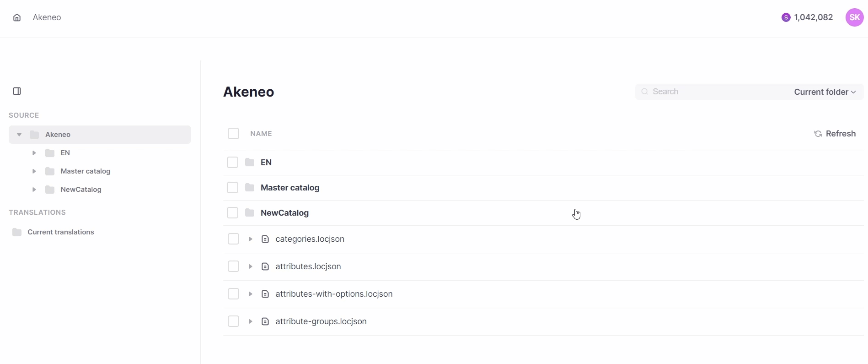The image size is (868, 364).
Task: Click NewCatalog folder icon in sidebar
Action: (50, 190)
